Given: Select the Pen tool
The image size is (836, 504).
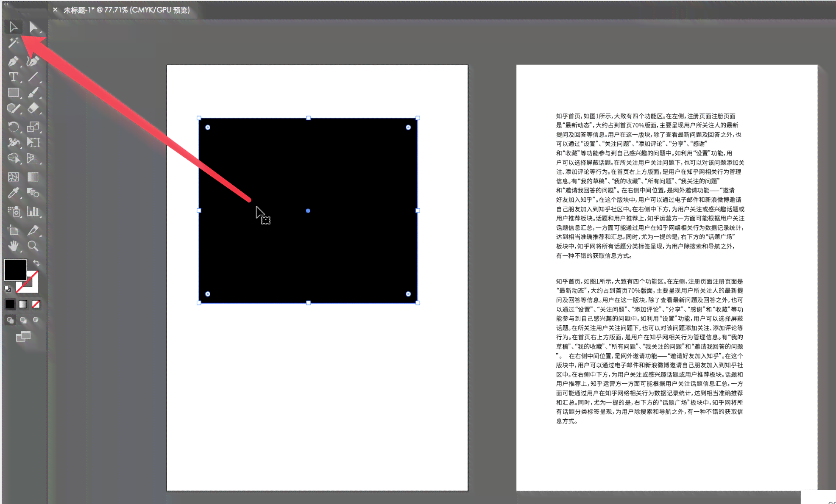Looking at the screenshot, I should coord(14,61).
